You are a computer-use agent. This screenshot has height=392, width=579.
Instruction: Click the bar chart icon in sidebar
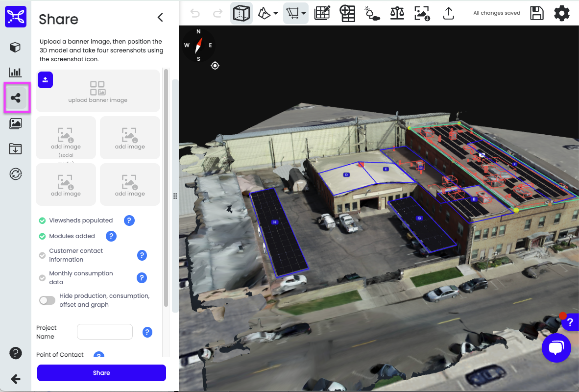(16, 73)
